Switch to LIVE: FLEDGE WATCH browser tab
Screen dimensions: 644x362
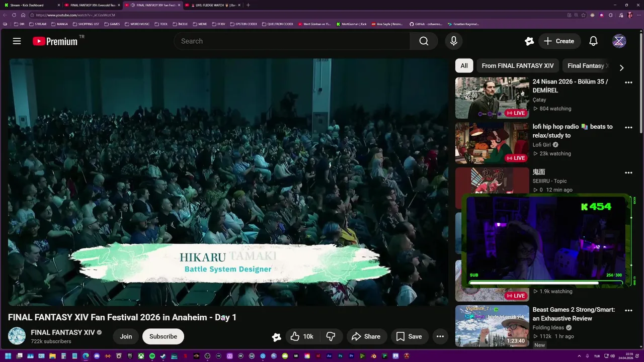click(x=213, y=5)
